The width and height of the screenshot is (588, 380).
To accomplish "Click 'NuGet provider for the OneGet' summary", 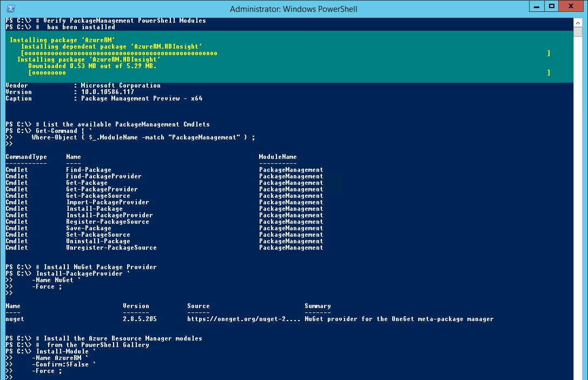I will (x=399, y=319).
